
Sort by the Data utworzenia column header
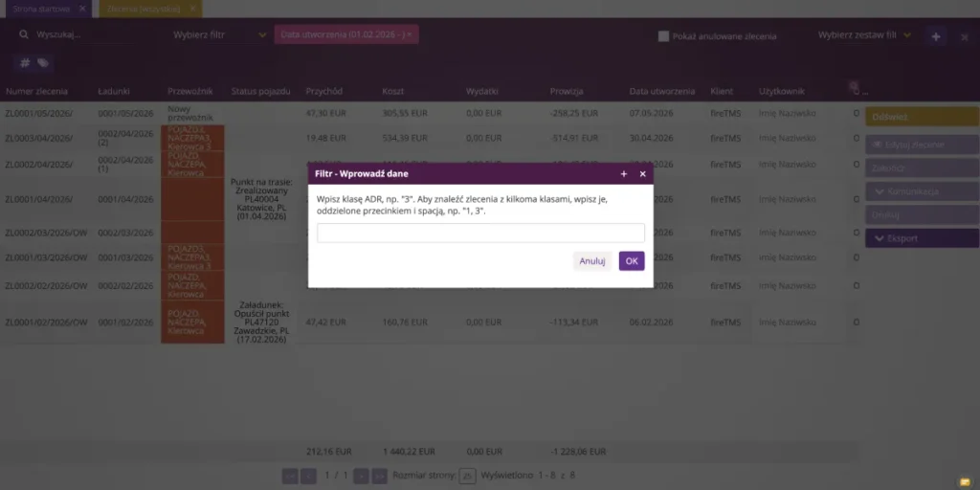pos(662,91)
